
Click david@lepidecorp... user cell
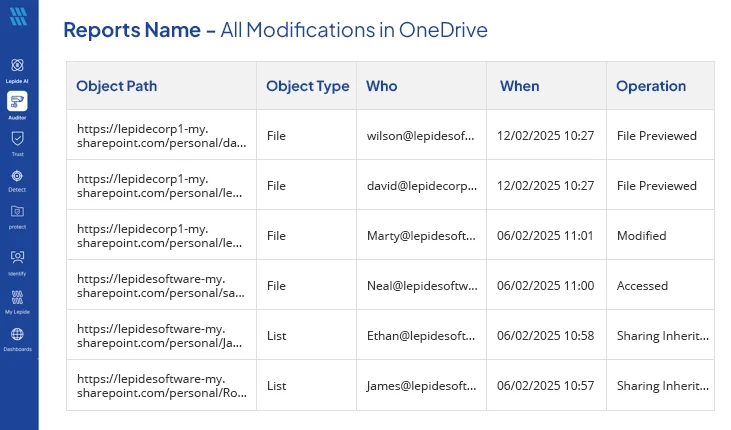point(422,186)
